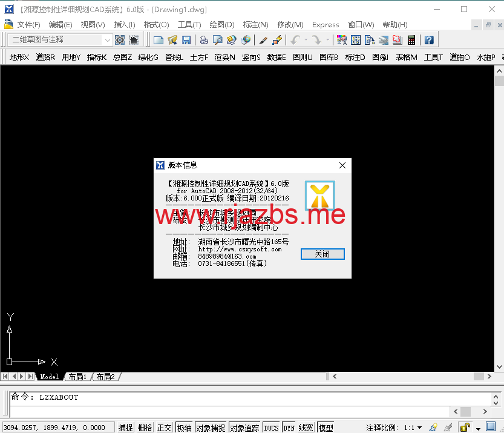
Task: Toggle 对象追踪 object snap tracking
Action: pos(244,428)
